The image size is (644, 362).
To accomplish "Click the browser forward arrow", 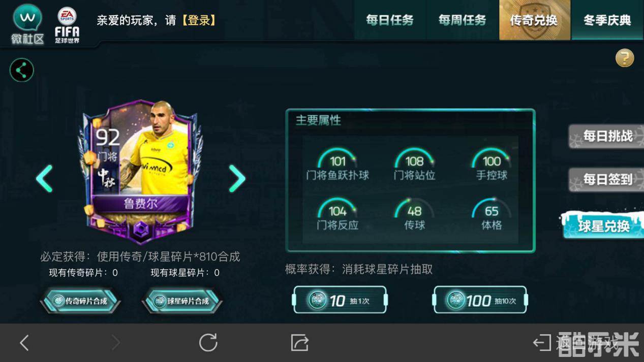I will click(x=116, y=343).
